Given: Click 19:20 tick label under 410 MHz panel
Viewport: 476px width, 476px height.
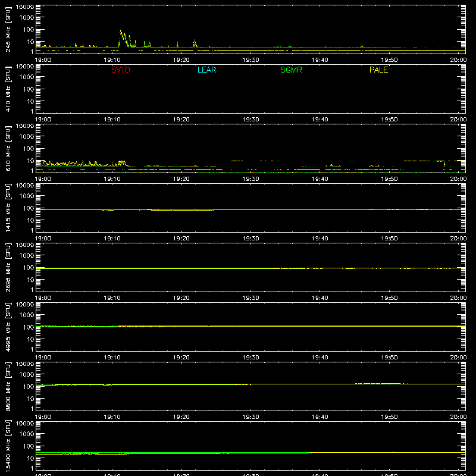Looking at the screenshot, I should tap(181, 120).
